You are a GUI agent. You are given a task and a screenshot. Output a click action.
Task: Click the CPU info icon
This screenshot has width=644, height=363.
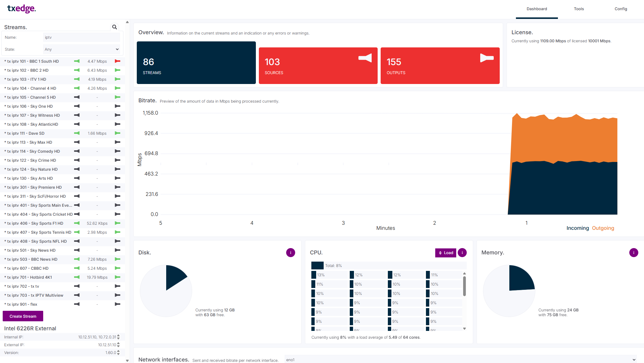click(462, 253)
